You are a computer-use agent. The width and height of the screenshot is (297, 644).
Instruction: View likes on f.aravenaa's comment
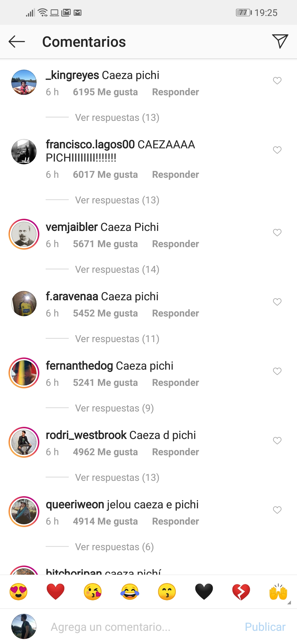click(105, 313)
